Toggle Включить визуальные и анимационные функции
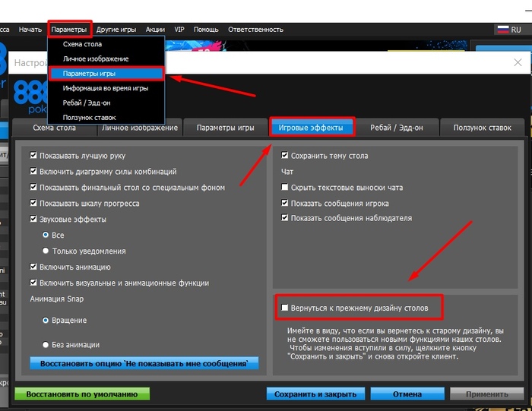The height and width of the screenshot is (411, 532). click(33, 282)
